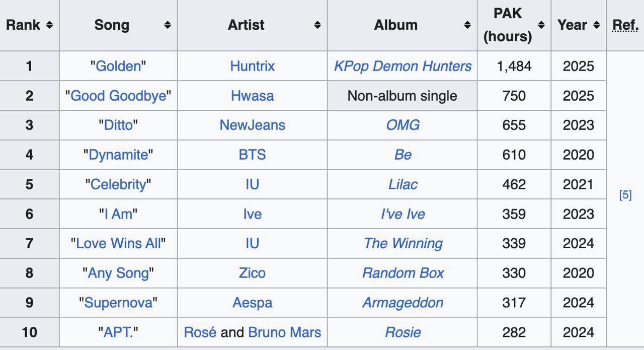Open the BTS artist link

(x=252, y=155)
